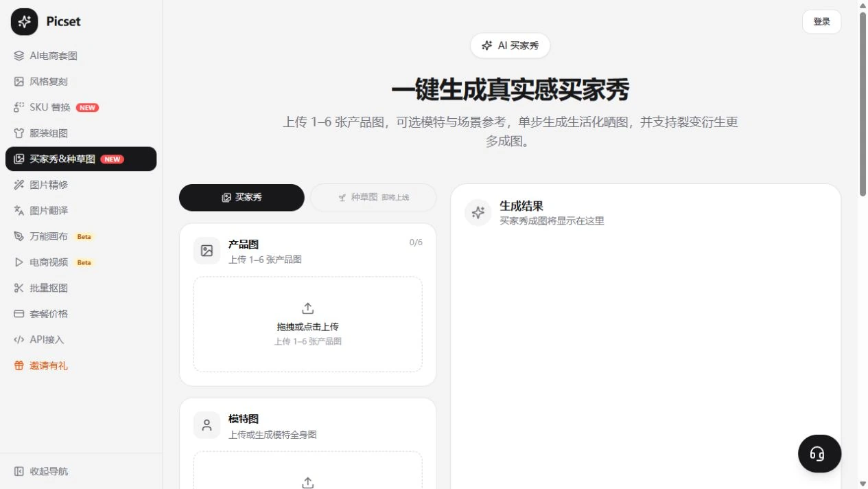
Task: Click the card icon beside 套餐价格
Action: 19,314
